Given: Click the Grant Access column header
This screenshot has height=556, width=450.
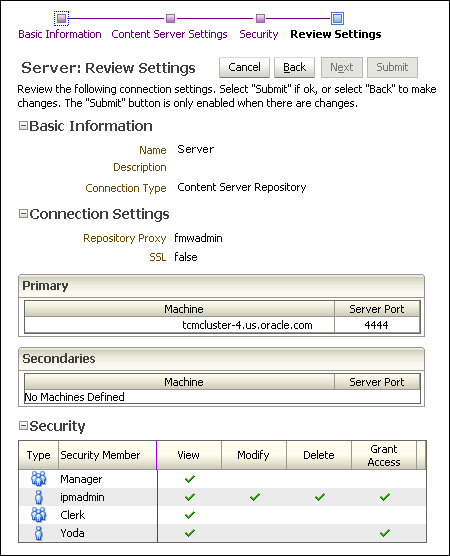Looking at the screenshot, I should pos(384,455).
